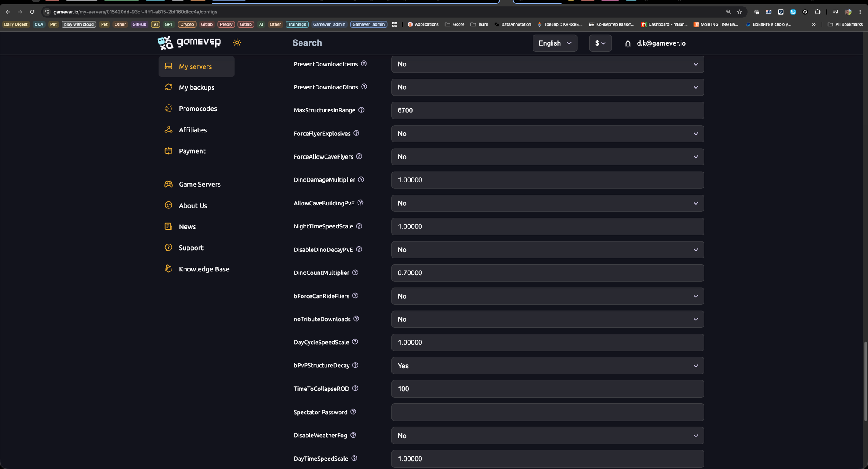Open the noTributeDownloads dropdown

click(547, 319)
